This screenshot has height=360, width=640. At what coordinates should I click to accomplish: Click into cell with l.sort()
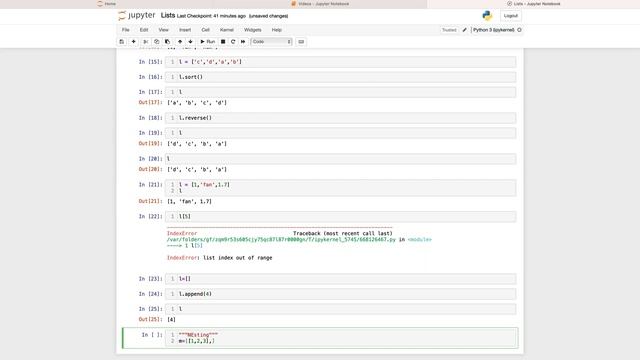click(x=340, y=77)
